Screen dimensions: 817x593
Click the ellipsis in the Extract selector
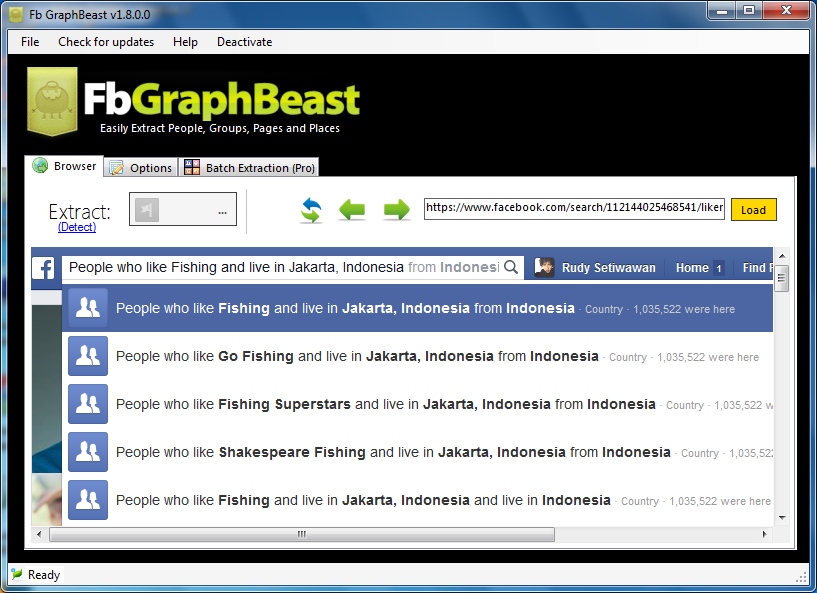click(x=222, y=212)
